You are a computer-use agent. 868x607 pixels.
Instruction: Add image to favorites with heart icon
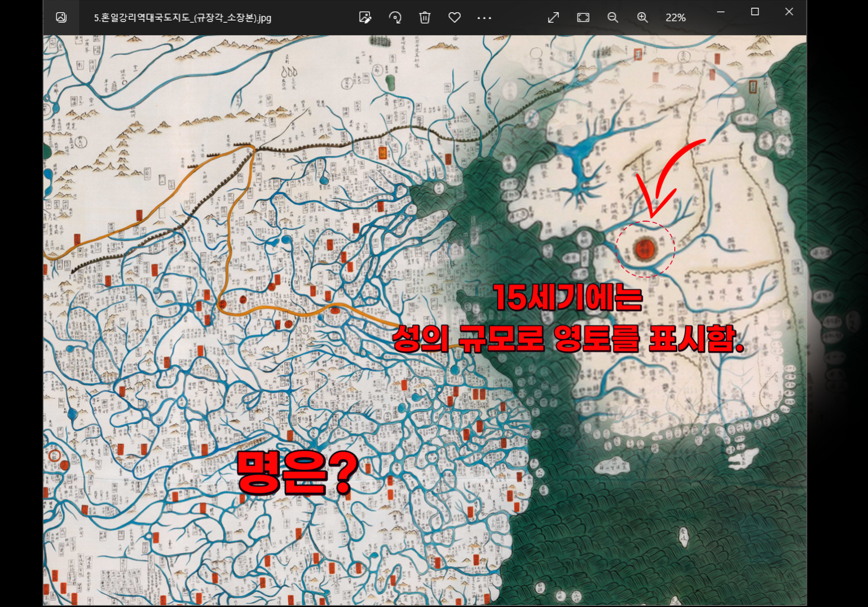click(x=455, y=17)
